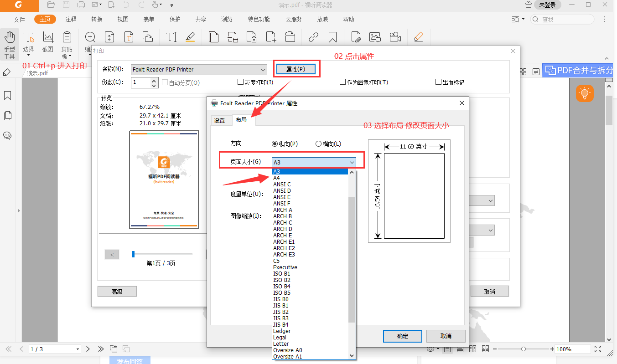Screen dimensions: 617x364
Task: Click the orange lightbulb tips icon
Action: 585,93
